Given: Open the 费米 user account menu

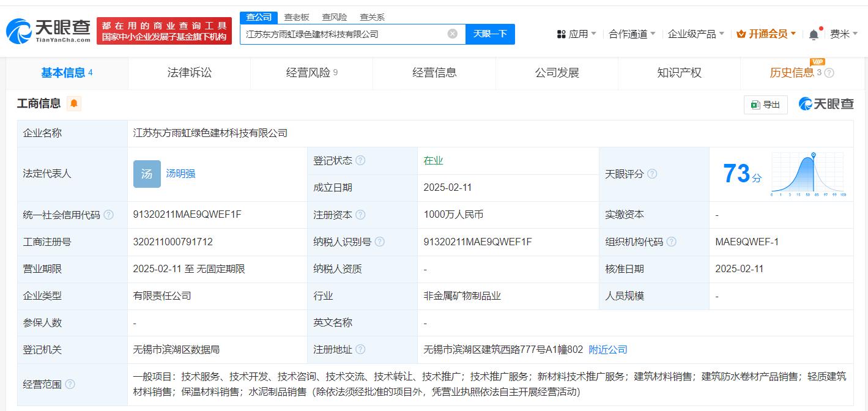Looking at the screenshot, I should point(844,34).
